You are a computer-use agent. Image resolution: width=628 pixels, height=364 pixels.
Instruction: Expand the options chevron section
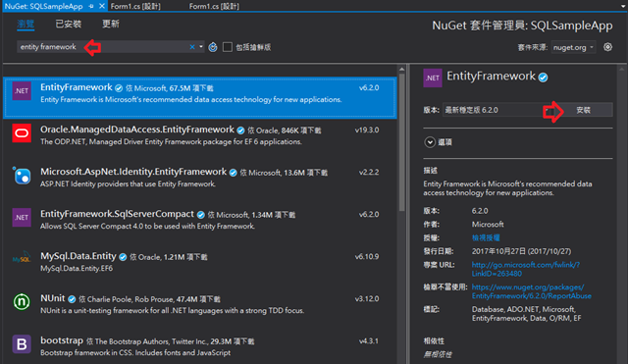pos(430,142)
